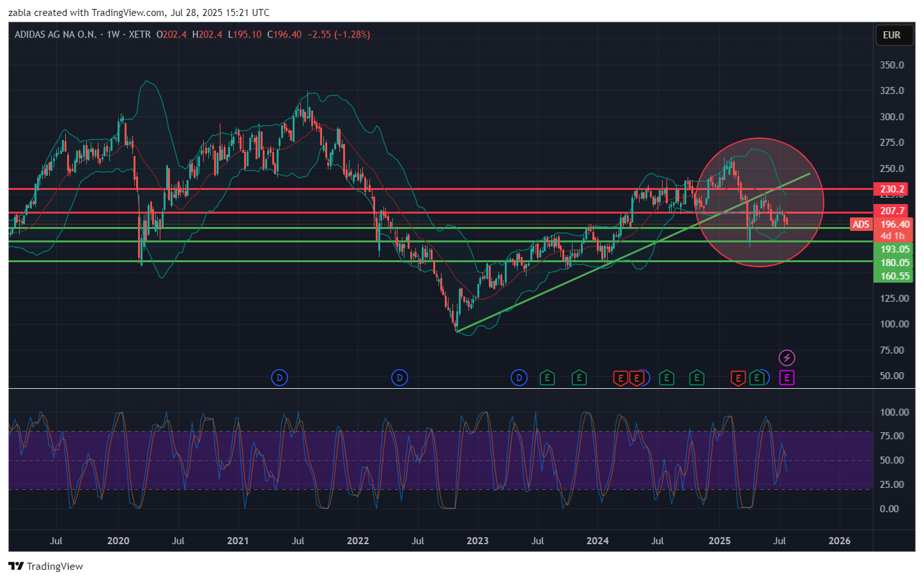Click the C196.40 close value

284,35
